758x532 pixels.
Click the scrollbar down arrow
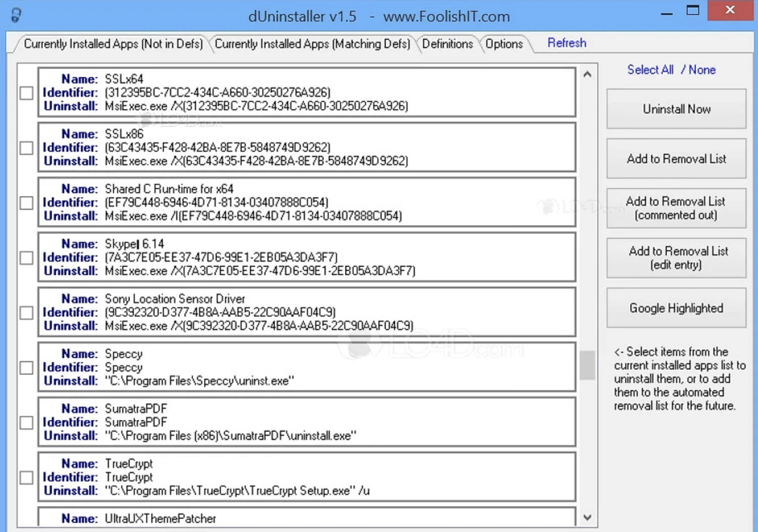click(x=587, y=517)
